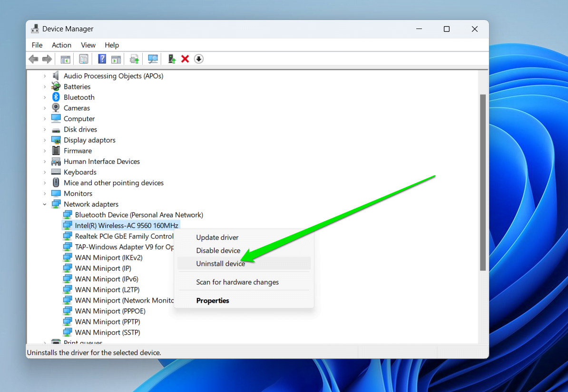Click the back arrow toolbar icon
Viewport: 568px width, 392px height.
pos(33,59)
